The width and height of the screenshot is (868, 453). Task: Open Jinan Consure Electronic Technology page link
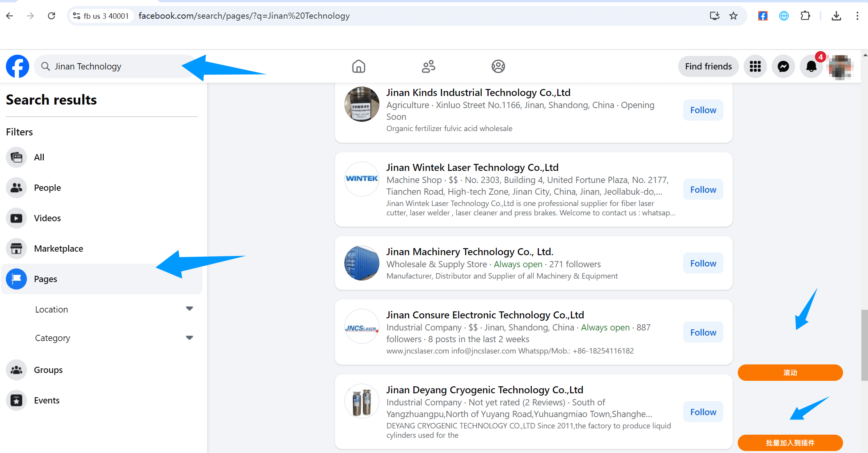pyautogui.click(x=485, y=315)
